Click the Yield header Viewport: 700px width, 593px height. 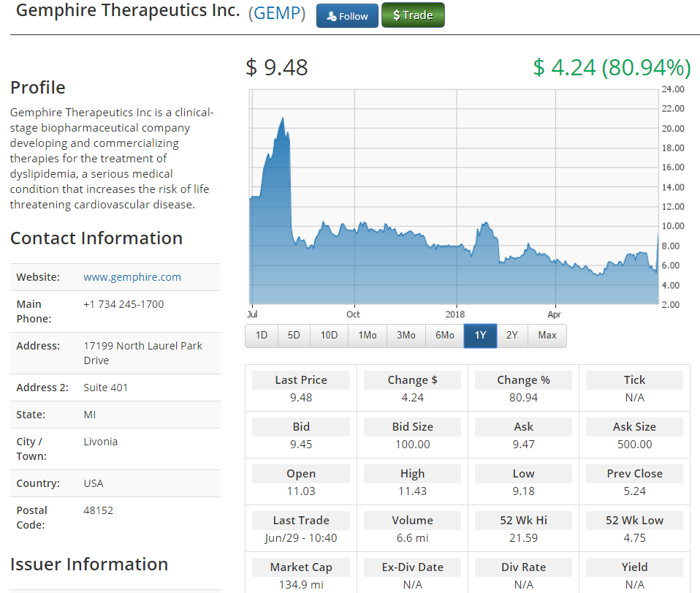tap(634, 567)
